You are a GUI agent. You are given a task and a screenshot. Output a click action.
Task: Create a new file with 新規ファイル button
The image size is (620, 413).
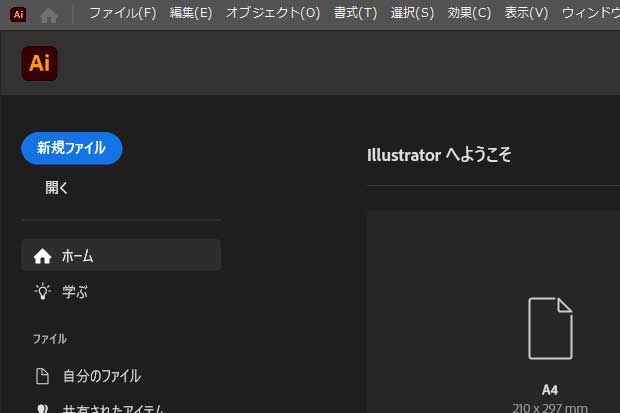(x=72, y=148)
